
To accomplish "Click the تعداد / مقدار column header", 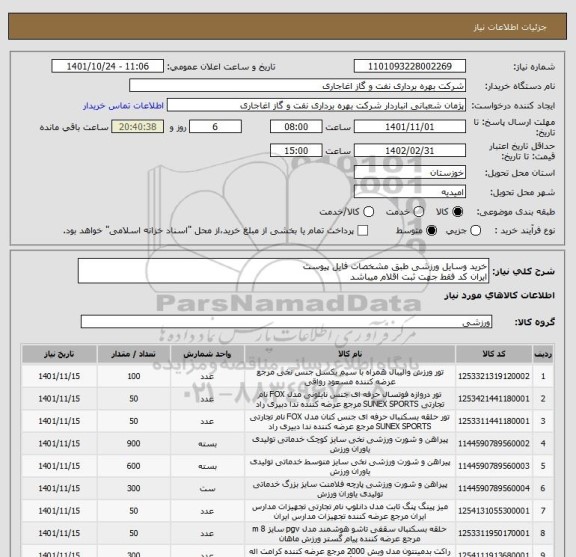I will tap(133, 354).
